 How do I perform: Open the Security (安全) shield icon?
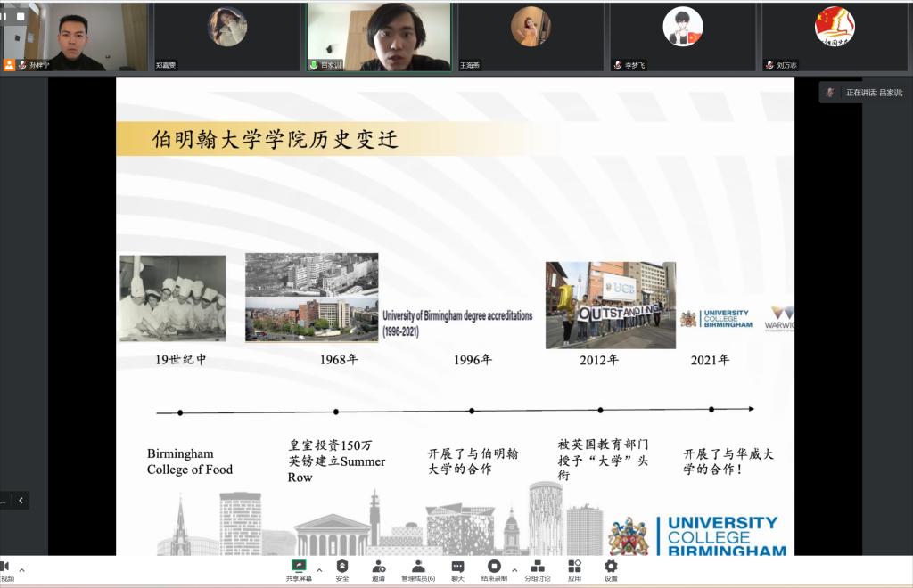[342, 567]
